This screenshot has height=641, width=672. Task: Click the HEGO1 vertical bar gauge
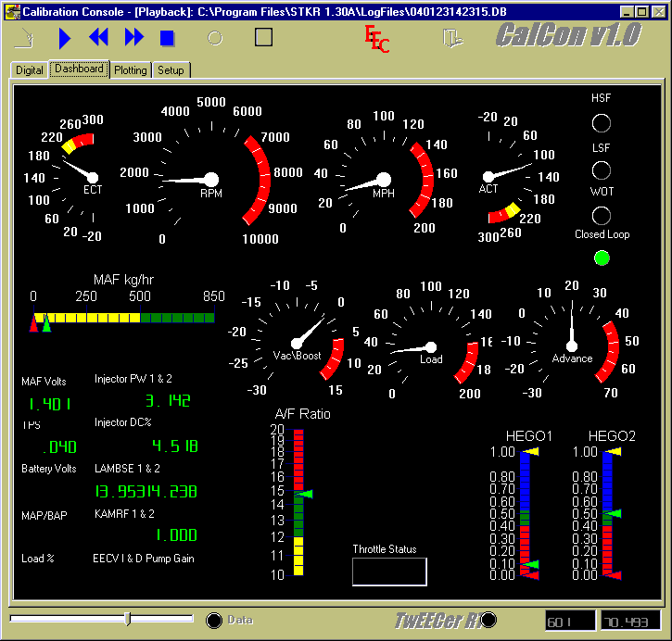(x=525, y=513)
